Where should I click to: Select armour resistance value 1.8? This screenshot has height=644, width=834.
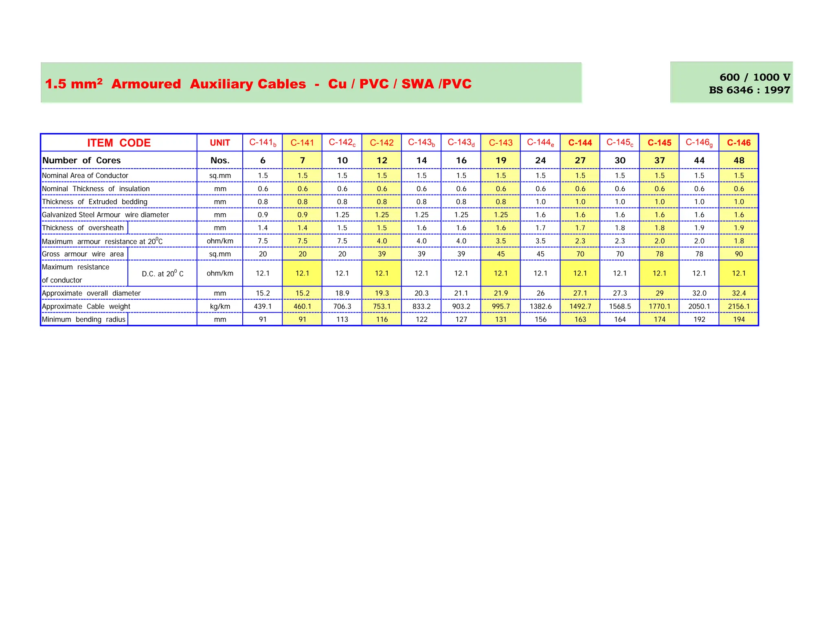click(739, 241)
